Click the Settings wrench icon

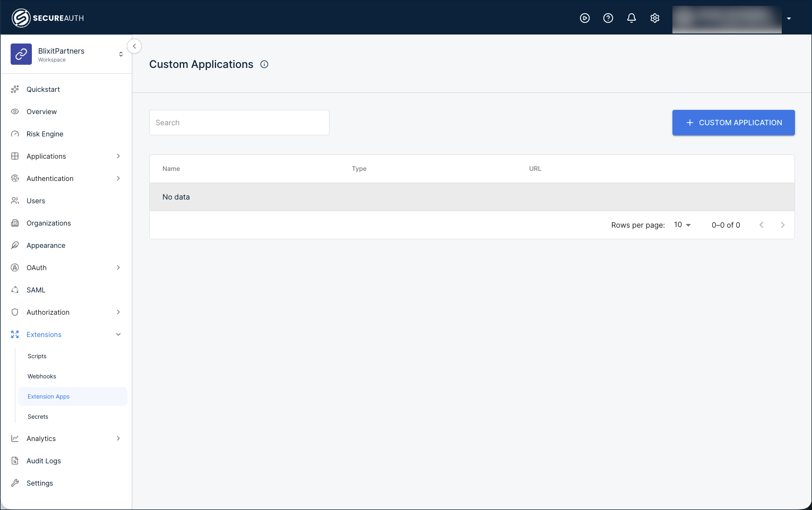pyautogui.click(x=15, y=483)
